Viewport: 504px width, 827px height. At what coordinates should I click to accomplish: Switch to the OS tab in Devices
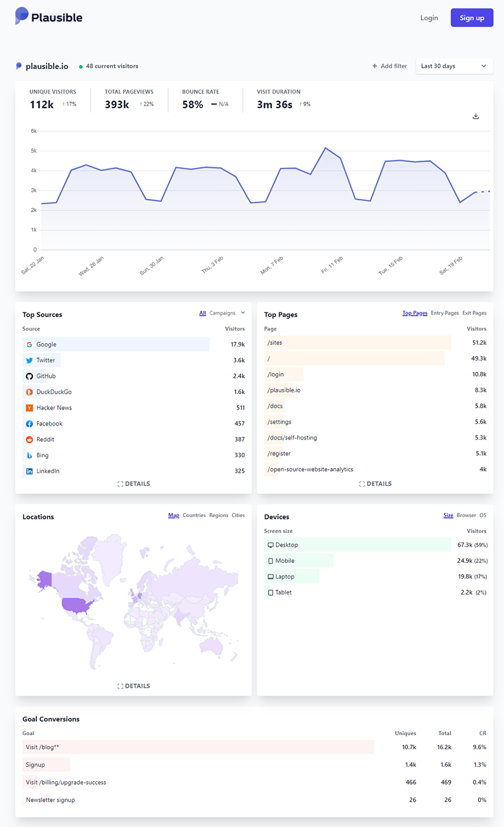pos(483,516)
